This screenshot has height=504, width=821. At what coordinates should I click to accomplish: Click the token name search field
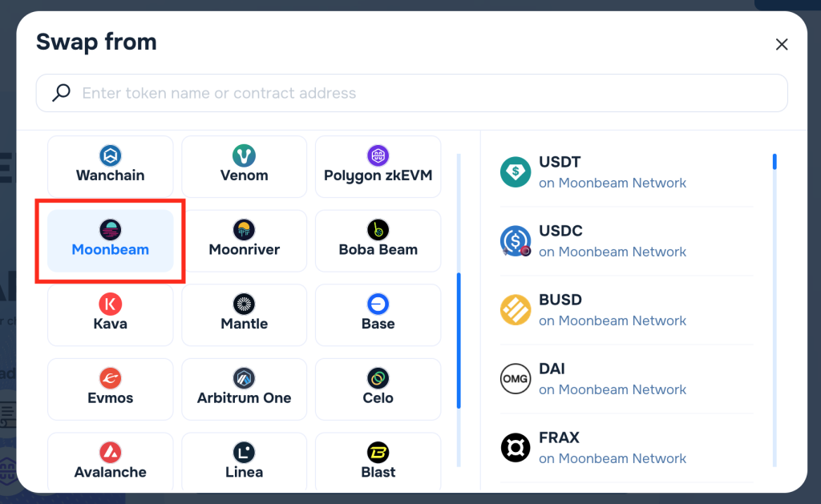(x=321, y=93)
